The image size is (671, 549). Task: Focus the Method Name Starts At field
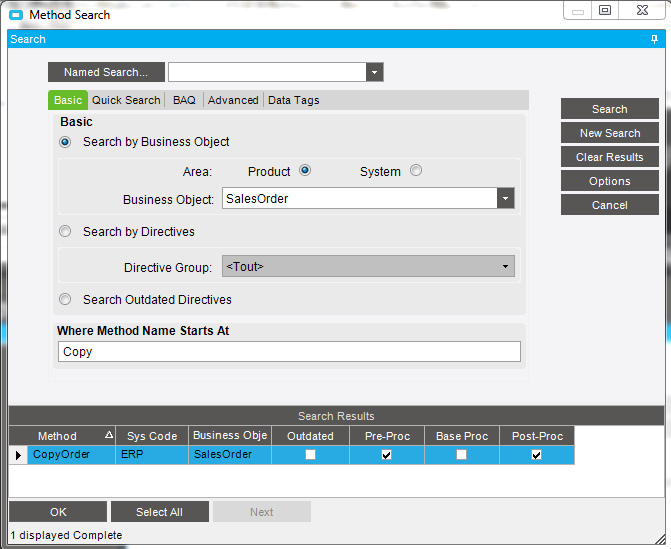(x=289, y=351)
